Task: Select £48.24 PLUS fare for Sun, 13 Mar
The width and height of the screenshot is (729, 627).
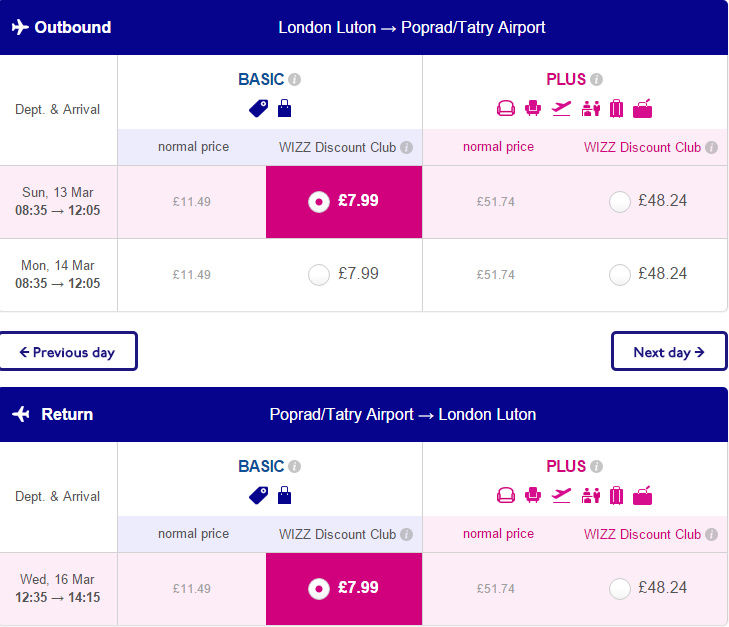Action: pos(620,202)
